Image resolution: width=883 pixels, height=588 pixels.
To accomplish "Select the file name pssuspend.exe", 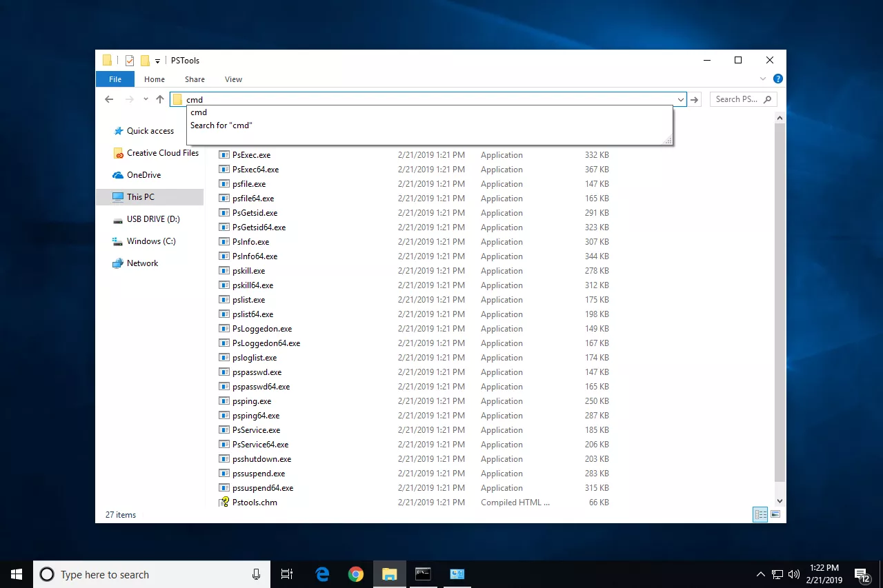I will 259,474.
